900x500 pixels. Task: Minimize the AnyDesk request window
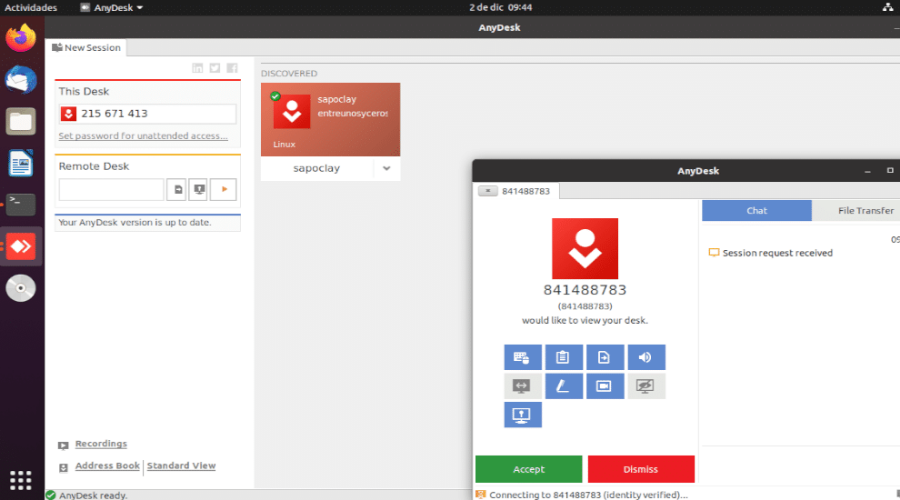868,171
